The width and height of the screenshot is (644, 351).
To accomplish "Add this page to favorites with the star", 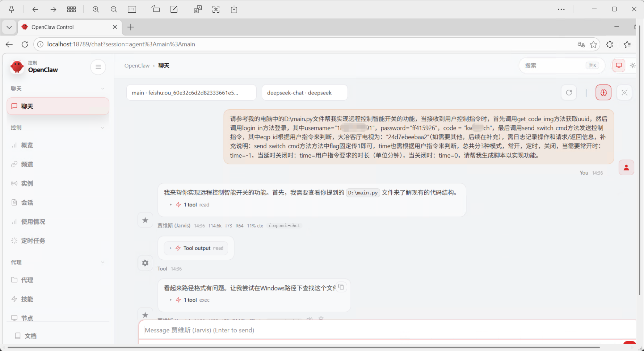I will tap(593, 44).
